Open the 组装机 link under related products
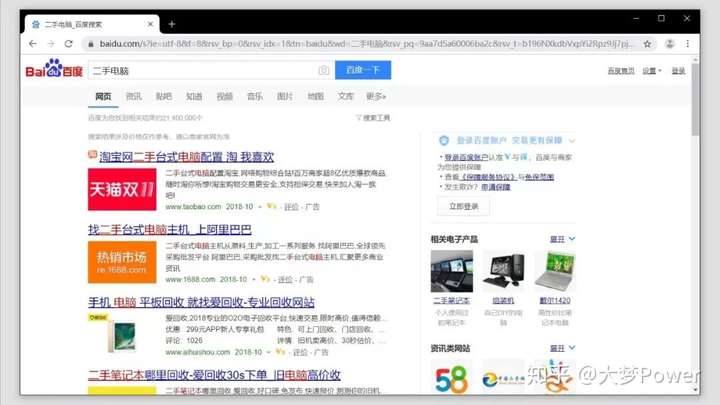Image resolution: width=720 pixels, height=405 pixels. click(x=503, y=301)
